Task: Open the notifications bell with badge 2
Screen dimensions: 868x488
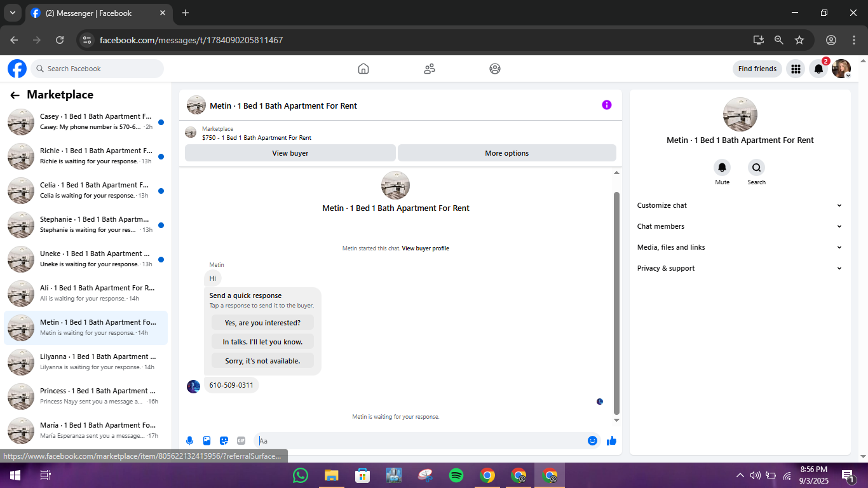Action: [819, 69]
